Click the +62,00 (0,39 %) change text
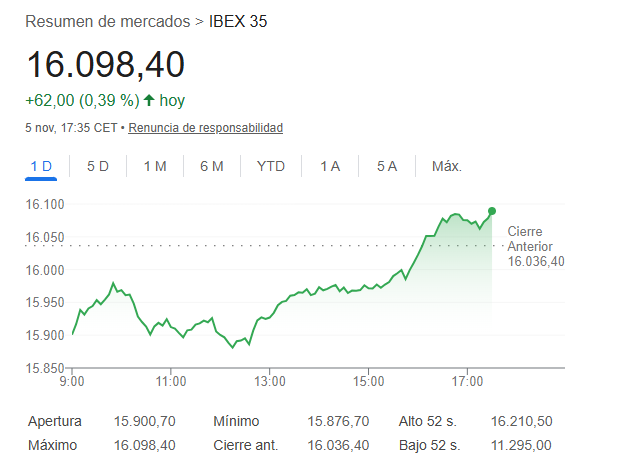 (82, 100)
